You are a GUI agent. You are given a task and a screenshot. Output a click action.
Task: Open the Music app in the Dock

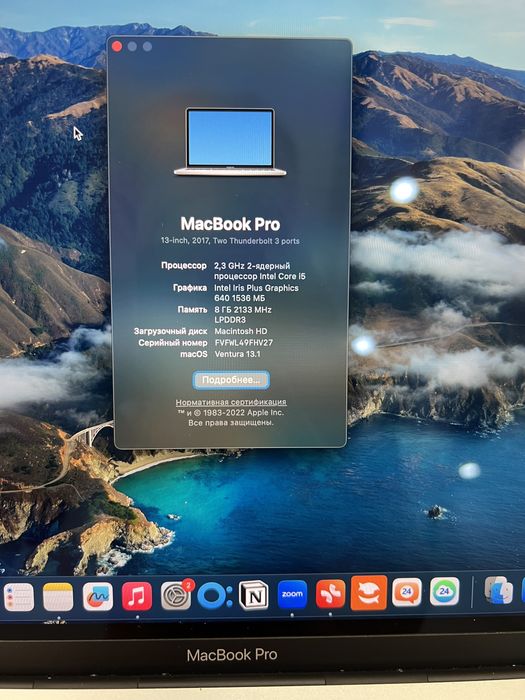(137, 596)
